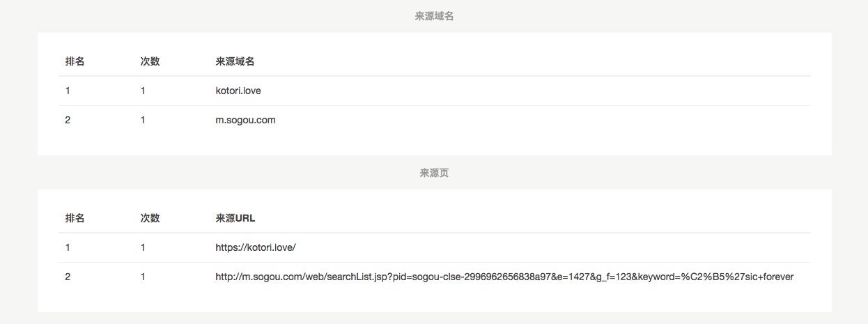Viewport: 868px width, 324px height.
Task: Select the 次数 header in source page table
Action: point(150,218)
